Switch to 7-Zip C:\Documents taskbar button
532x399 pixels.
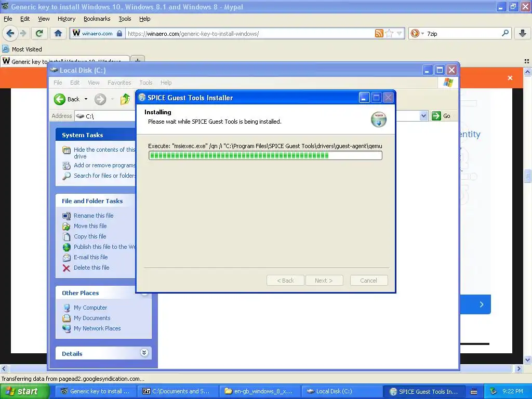pyautogui.click(x=179, y=391)
